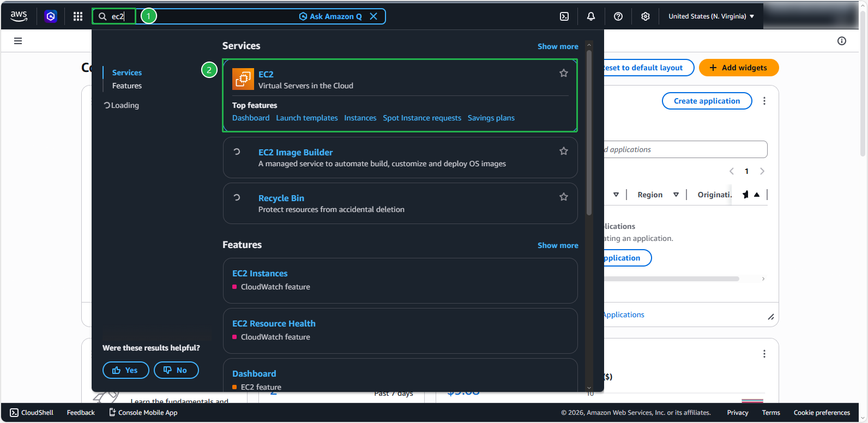868x423 pixels.
Task: Open the EC2 Dashboard top feature link
Action: click(251, 118)
